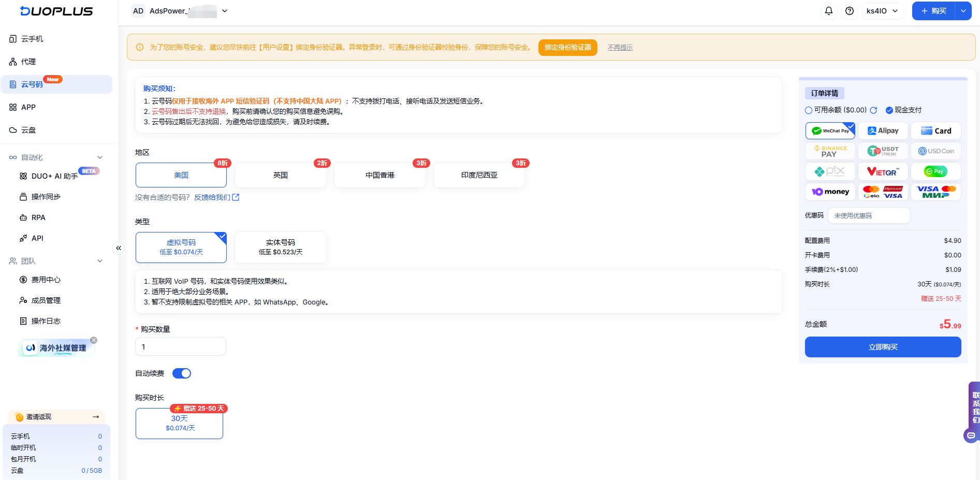The image size is (980, 480).
Task: Disable the 自动续费 auto-renew toggle
Action: pyautogui.click(x=182, y=373)
